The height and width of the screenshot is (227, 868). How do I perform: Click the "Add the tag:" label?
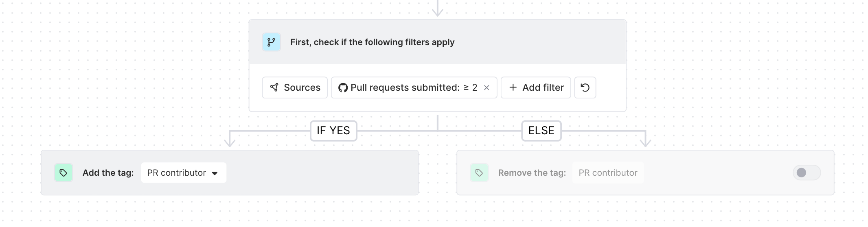coord(108,173)
